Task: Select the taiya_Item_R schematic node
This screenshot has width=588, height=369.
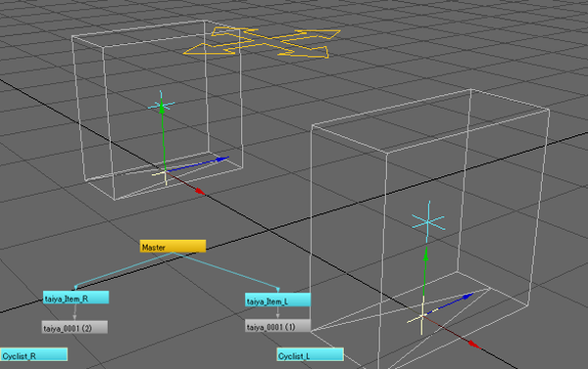Action: (76, 298)
